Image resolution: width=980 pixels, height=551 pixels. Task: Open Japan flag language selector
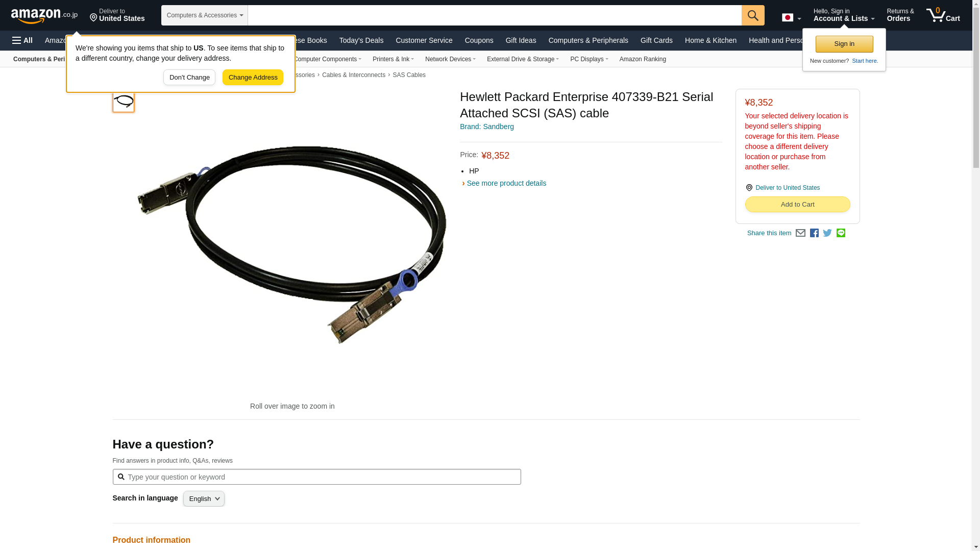click(791, 18)
